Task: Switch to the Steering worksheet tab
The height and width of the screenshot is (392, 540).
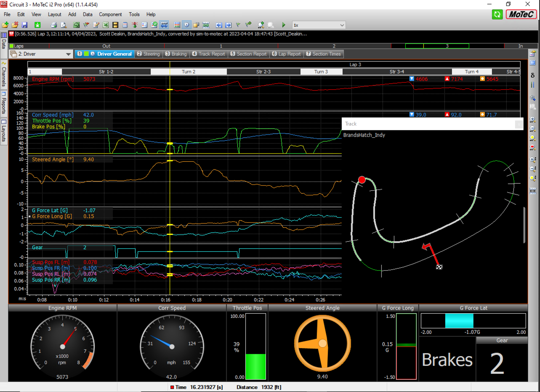Action: tap(148, 54)
